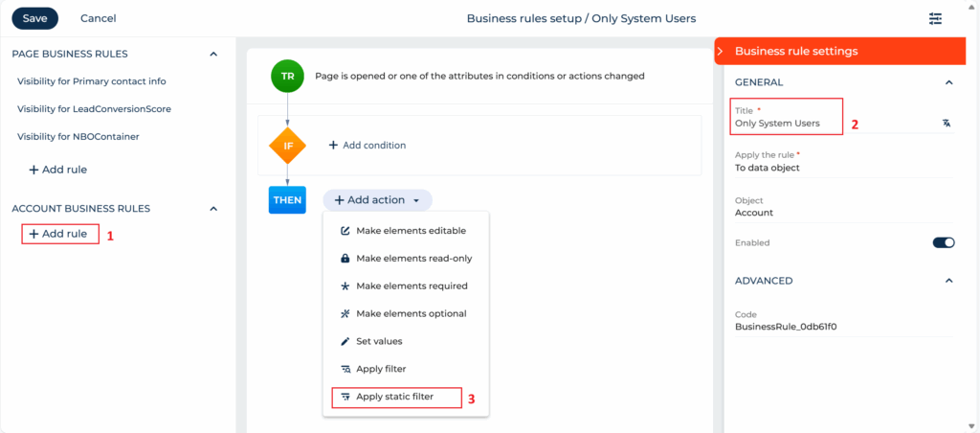Click the settings sliders icon top right

point(935,18)
